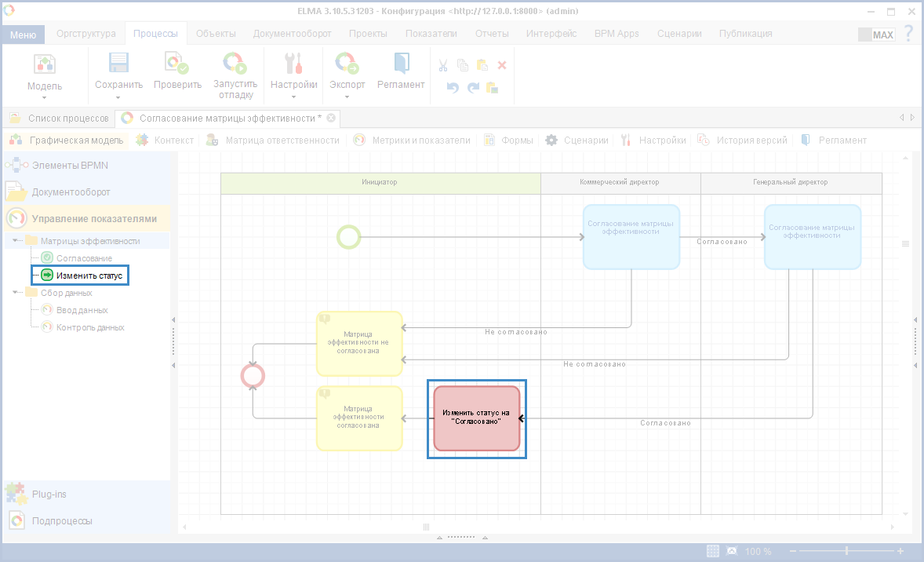Toggle the MAX mode switch
Viewport: 924px width, 562px height.
pos(876,35)
